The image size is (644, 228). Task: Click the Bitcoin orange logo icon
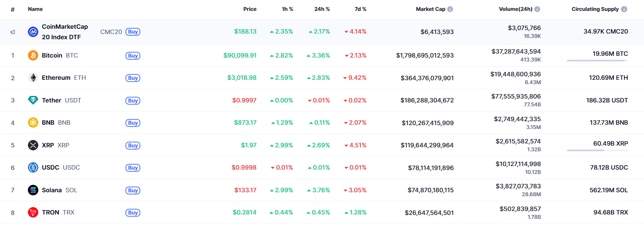(x=33, y=55)
